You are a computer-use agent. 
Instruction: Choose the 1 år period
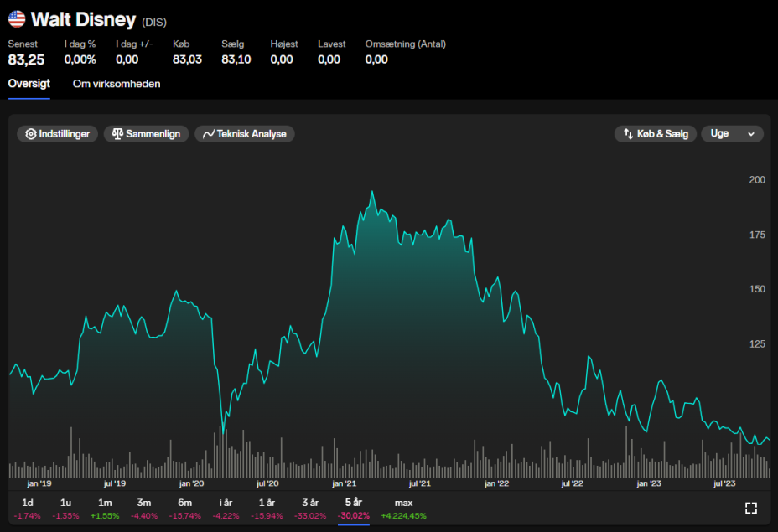click(267, 509)
